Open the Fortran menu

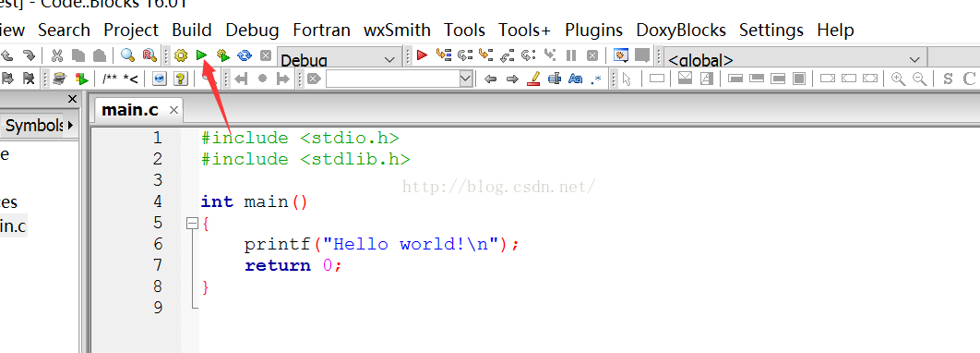pyautogui.click(x=321, y=30)
